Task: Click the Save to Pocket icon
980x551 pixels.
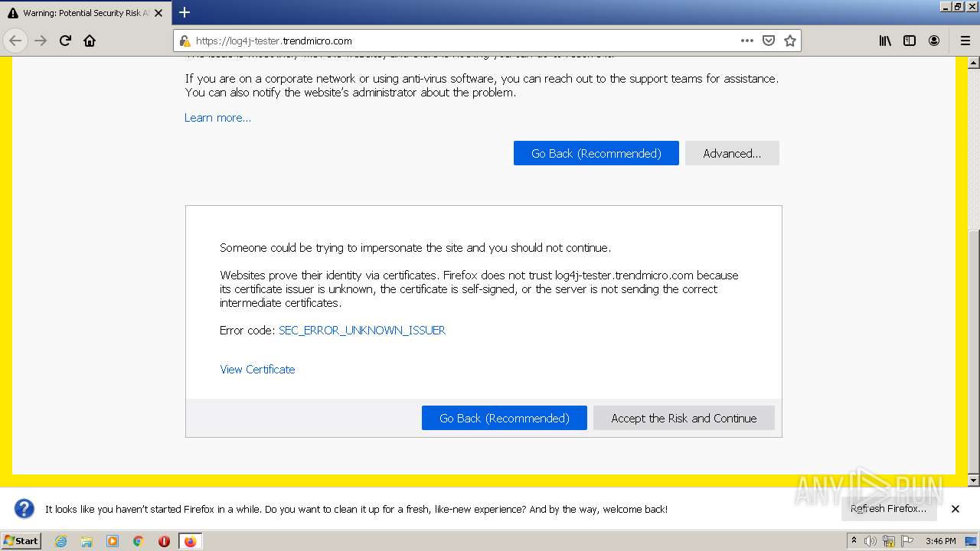Action: [x=769, y=41]
